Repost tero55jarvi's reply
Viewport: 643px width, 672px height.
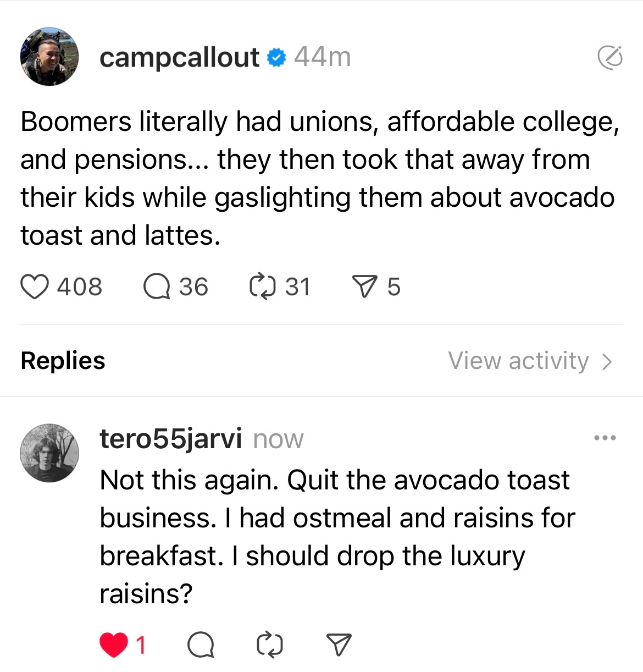pyautogui.click(x=270, y=645)
